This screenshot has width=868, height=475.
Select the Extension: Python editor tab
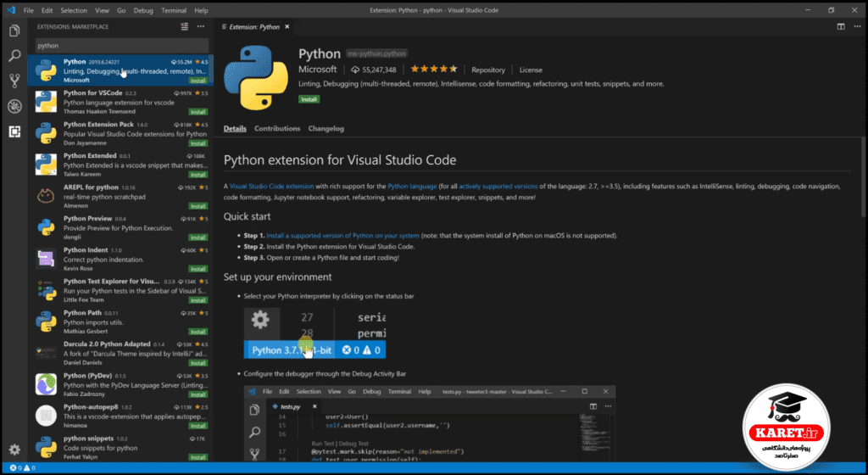[253, 26]
